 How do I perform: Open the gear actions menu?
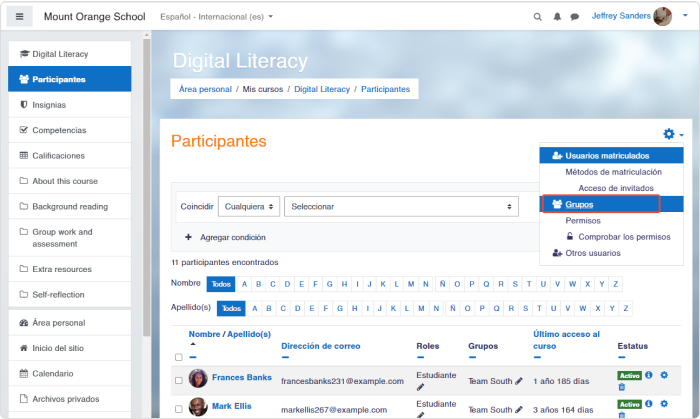point(673,134)
